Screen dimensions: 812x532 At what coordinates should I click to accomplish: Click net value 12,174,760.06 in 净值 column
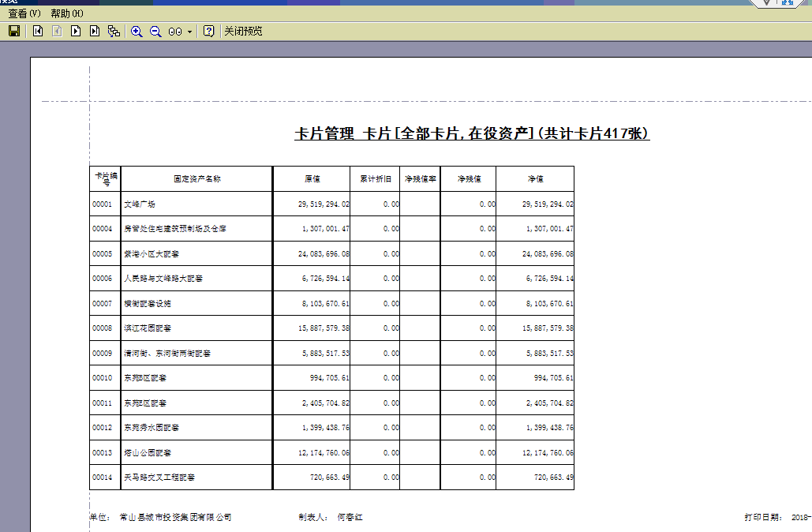[548, 453]
